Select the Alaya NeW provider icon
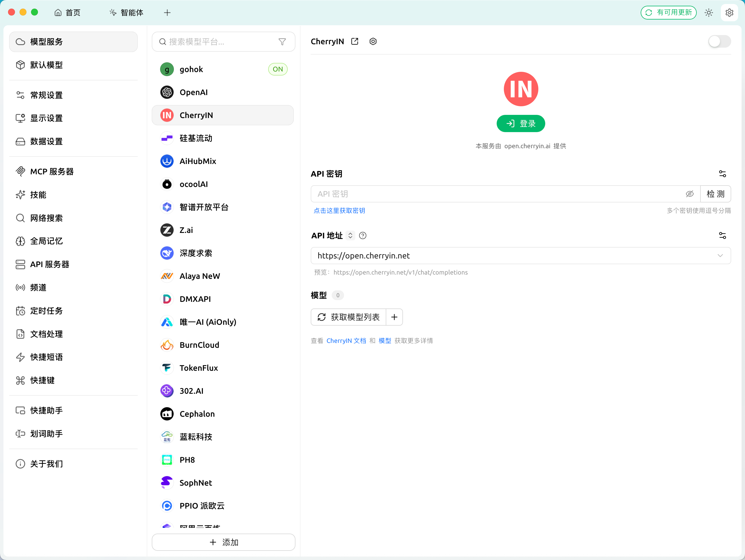Image resolution: width=745 pixels, height=560 pixels. (x=167, y=276)
